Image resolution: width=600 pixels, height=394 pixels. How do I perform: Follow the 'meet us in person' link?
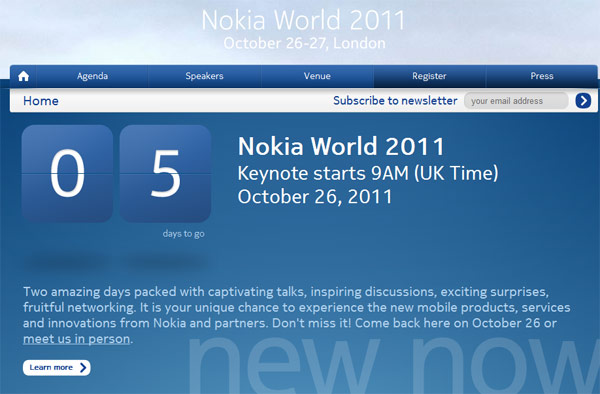[x=77, y=339]
